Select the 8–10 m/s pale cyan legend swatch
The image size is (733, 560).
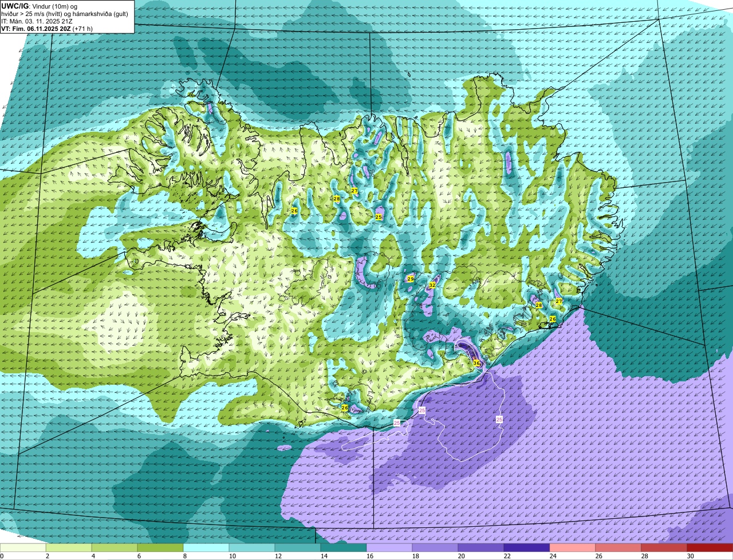click(206, 548)
